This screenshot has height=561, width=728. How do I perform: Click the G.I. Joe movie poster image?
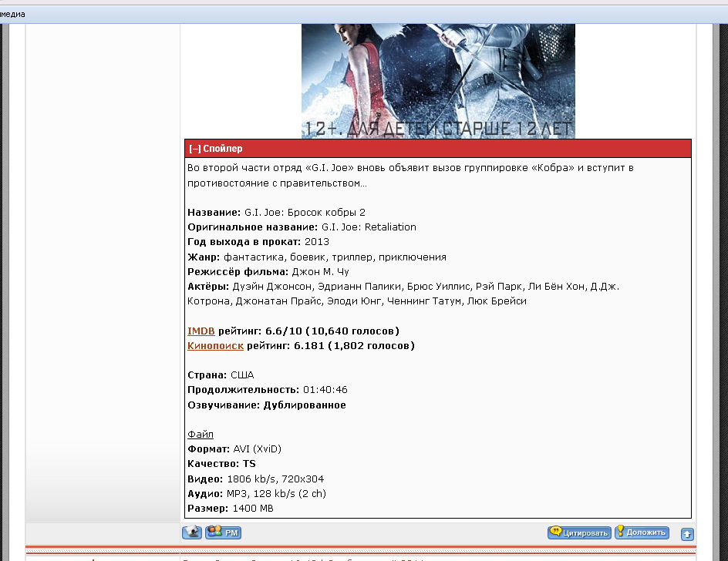click(x=438, y=81)
